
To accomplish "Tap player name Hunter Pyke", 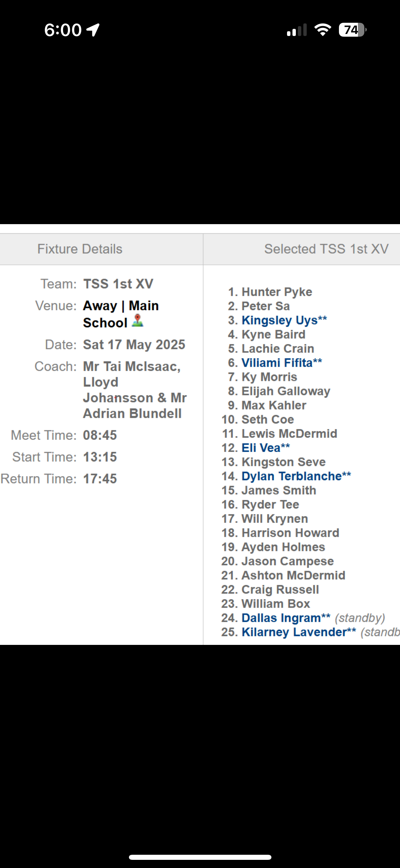I will pyautogui.click(x=277, y=292).
